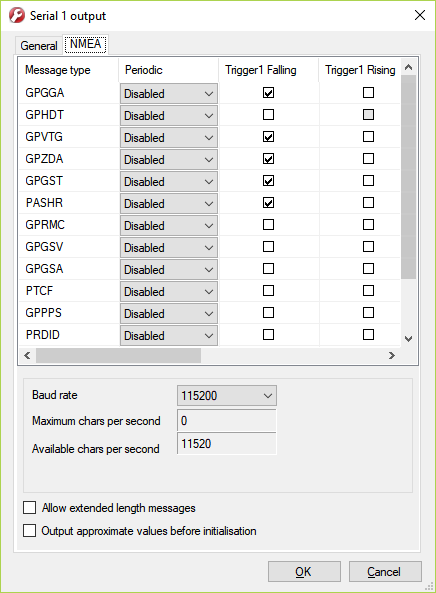Enable Output approximate values before initialisation
Screen dimensions: 436x593
(x=29, y=531)
